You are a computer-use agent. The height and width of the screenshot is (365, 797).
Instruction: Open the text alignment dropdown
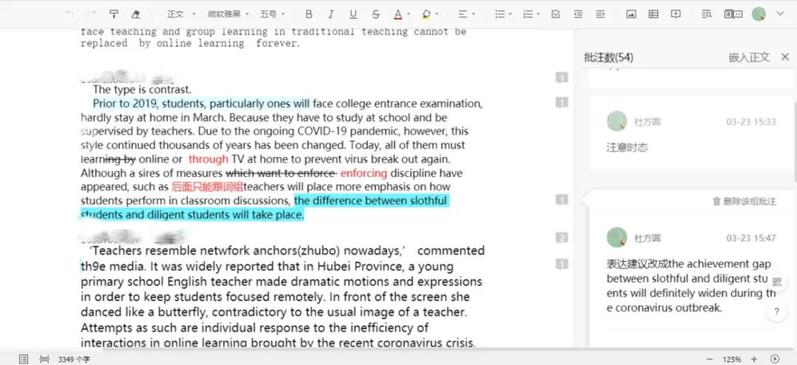466,14
